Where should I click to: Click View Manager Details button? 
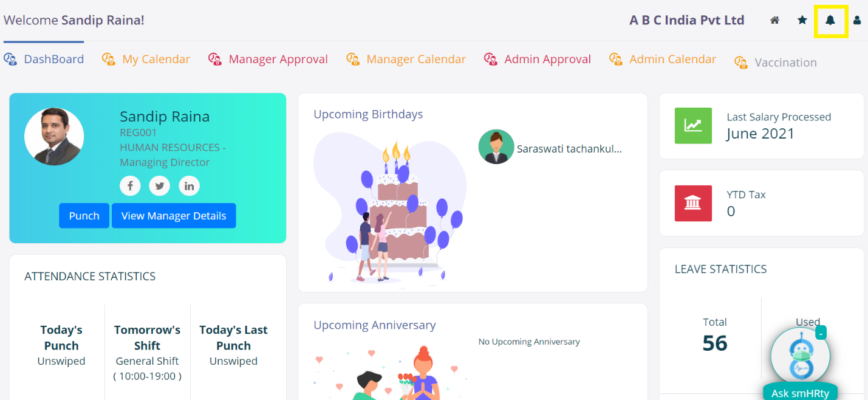(174, 216)
